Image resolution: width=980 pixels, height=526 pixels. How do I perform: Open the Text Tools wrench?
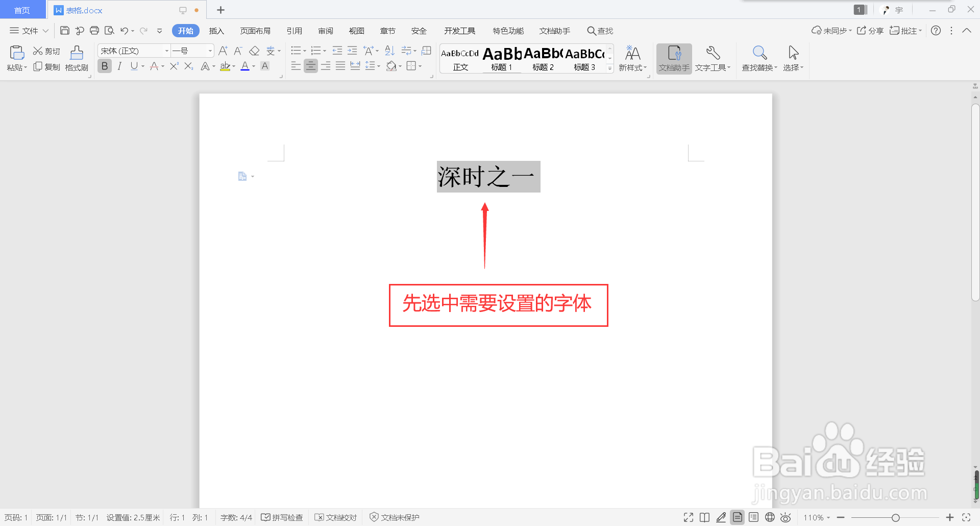(713, 58)
